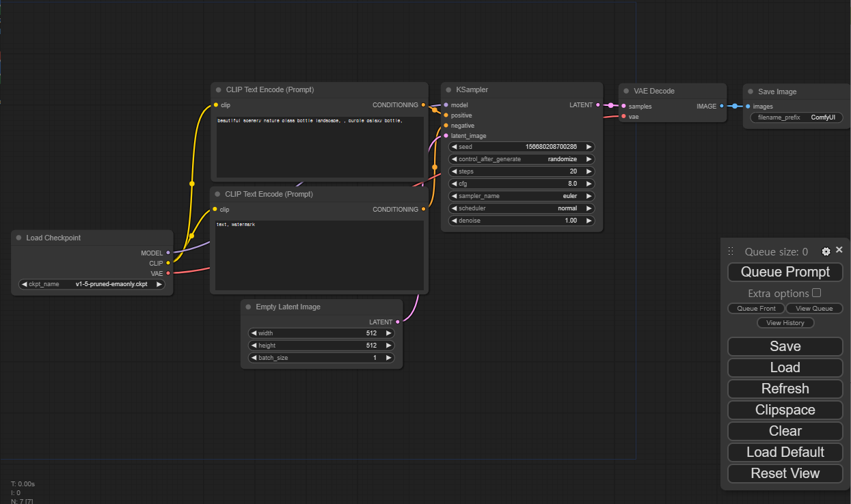The height and width of the screenshot is (504, 851).
Task: Collapse the Save Image node dot
Action: click(x=751, y=92)
